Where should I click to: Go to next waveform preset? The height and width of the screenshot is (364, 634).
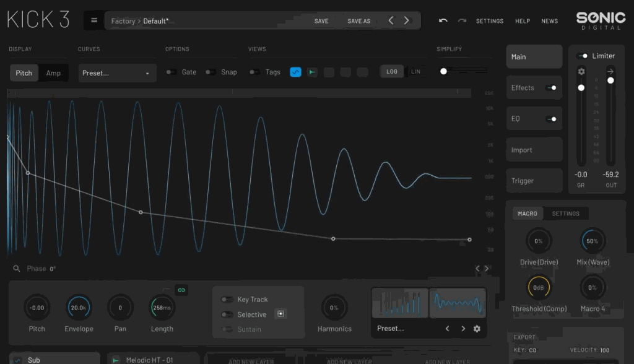pos(463,329)
